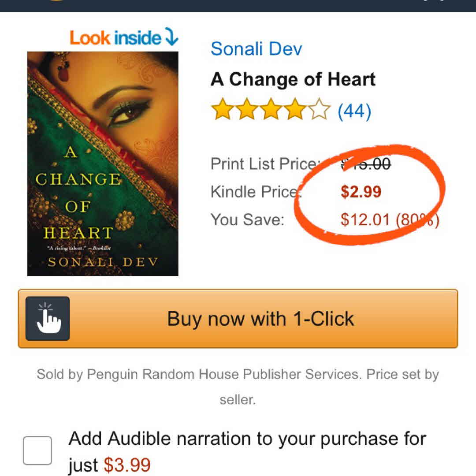Click the You Save $12.01 amount
The height and width of the screenshot is (476, 476).
[x=365, y=219]
